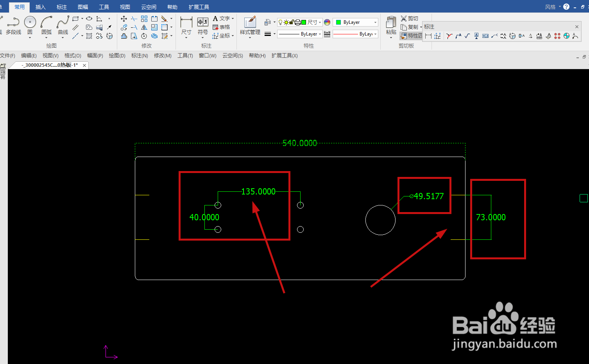Activate the rotate tool
The image size is (589, 364).
tap(144, 36)
